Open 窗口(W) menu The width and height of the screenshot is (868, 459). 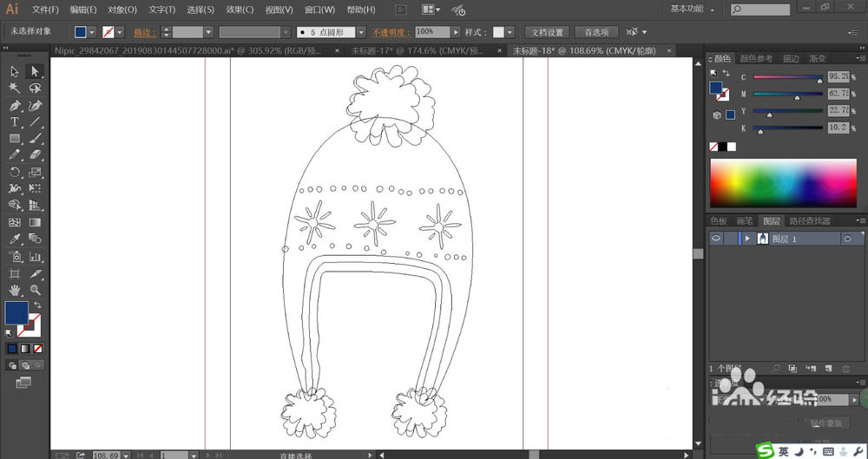click(320, 10)
